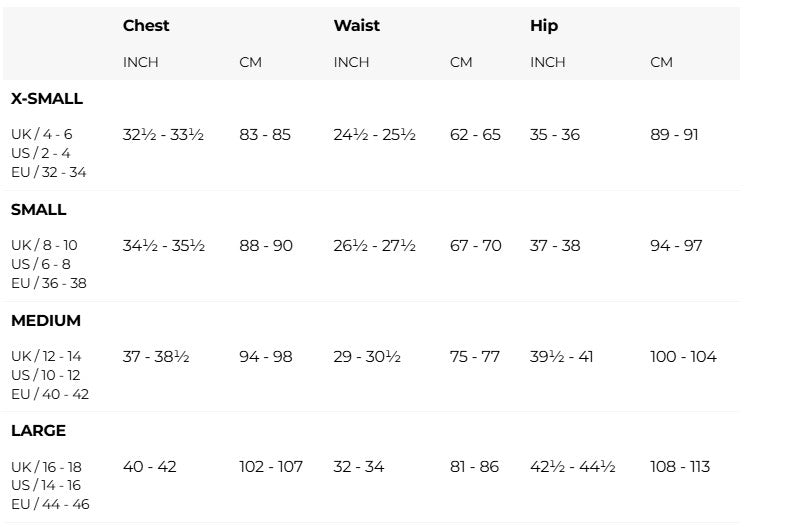Image resolution: width=797 pixels, height=527 pixels.
Task: Click Medium hip inch value 39½ - 41
Action: point(561,357)
